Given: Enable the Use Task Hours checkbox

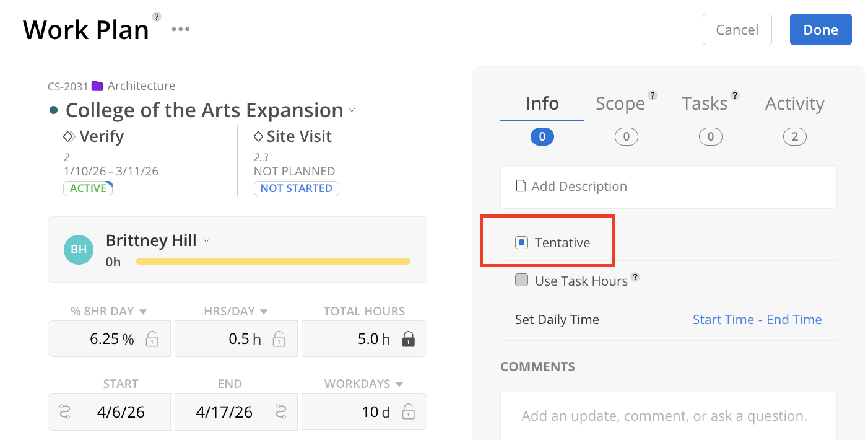Looking at the screenshot, I should (x=521, y=281).
